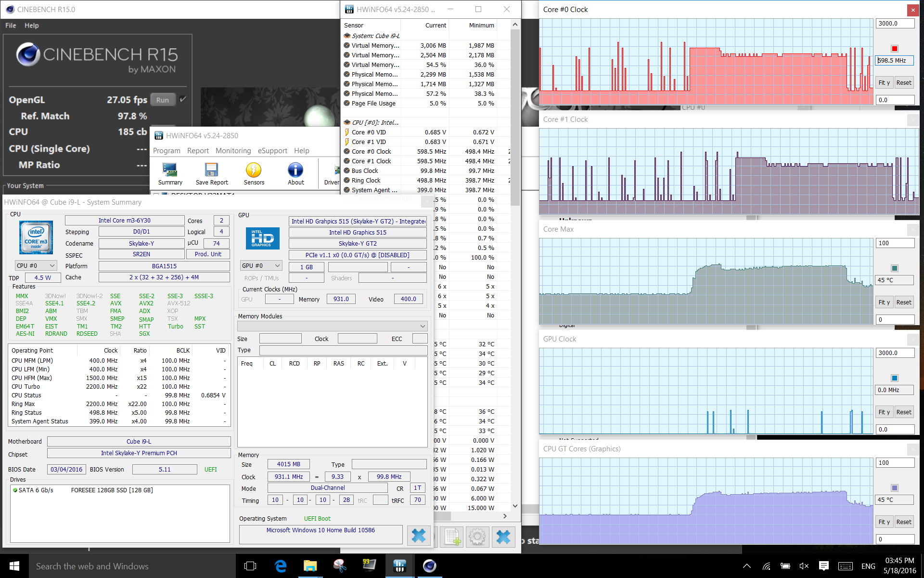The image size is (924, 578).
Task: Click the taskbar search box
Action: (132, 566)
